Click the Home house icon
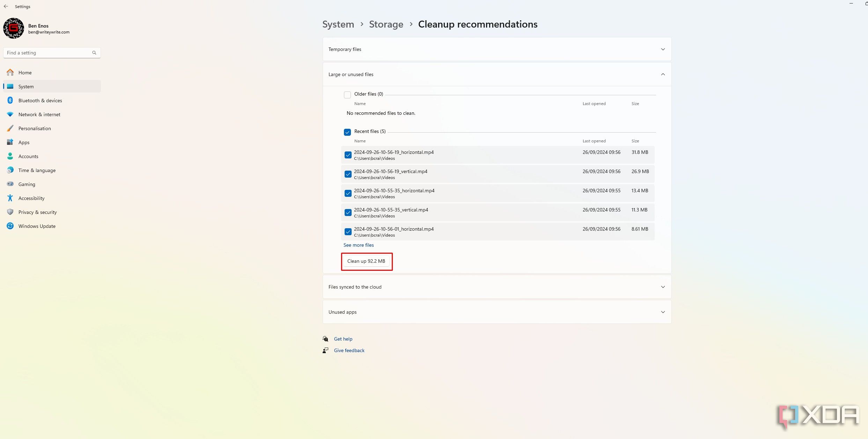Screen dimensions: 868x439 pyautogui.click(x=10, y=72)
